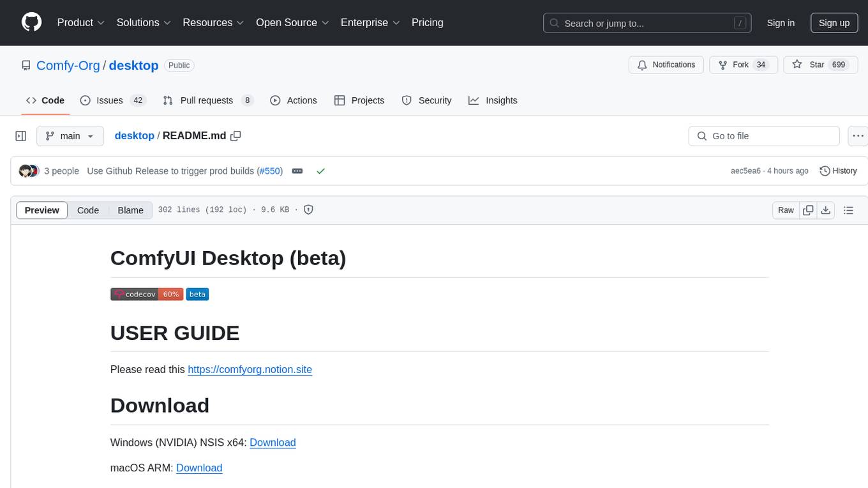Download the Windows NVIDIA NSIS x64 build

[x=273, y=443]
